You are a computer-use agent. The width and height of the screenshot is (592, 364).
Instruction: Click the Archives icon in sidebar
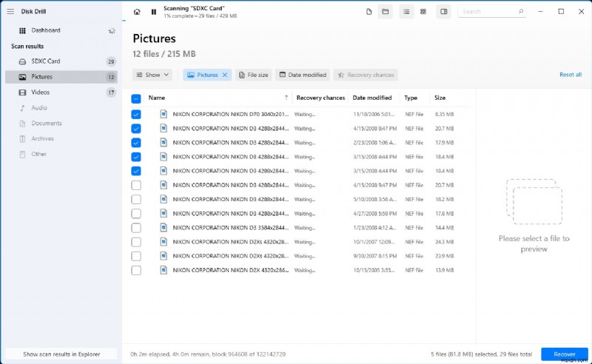[22, 139]
